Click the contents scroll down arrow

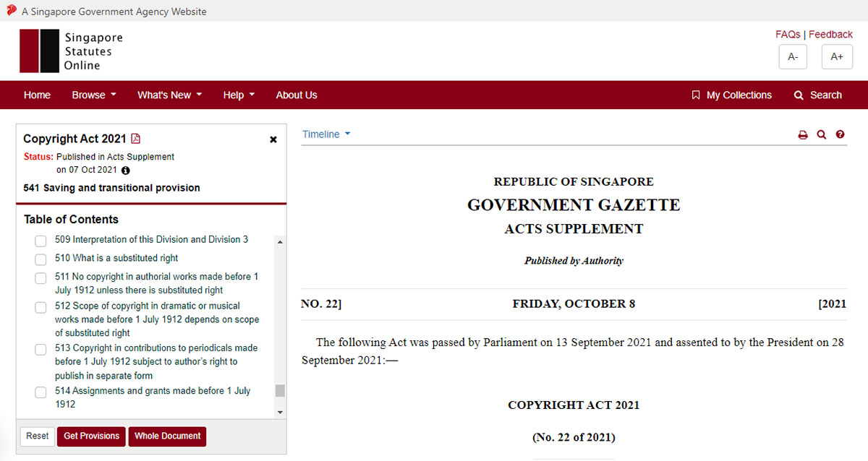click(x=281, y=413)
